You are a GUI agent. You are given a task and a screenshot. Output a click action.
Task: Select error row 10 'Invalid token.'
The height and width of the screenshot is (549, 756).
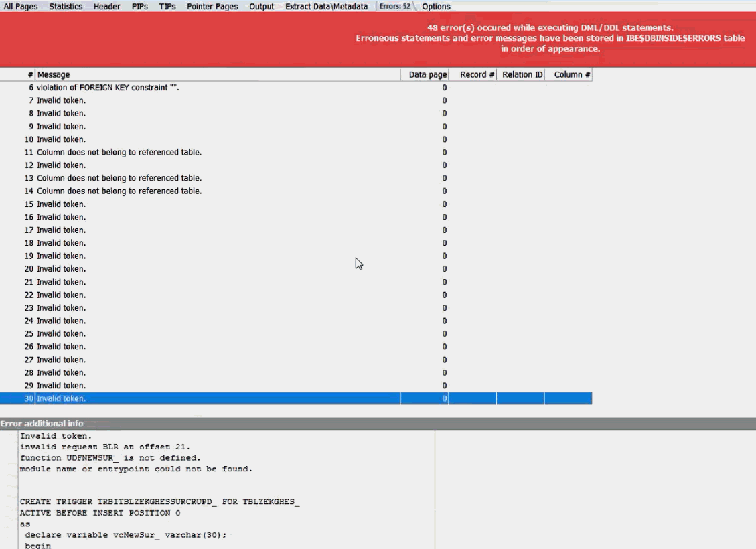296,139
